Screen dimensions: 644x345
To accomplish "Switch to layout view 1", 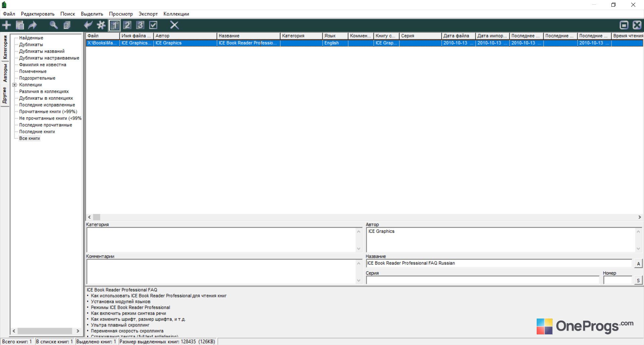I will pos(114,25).
